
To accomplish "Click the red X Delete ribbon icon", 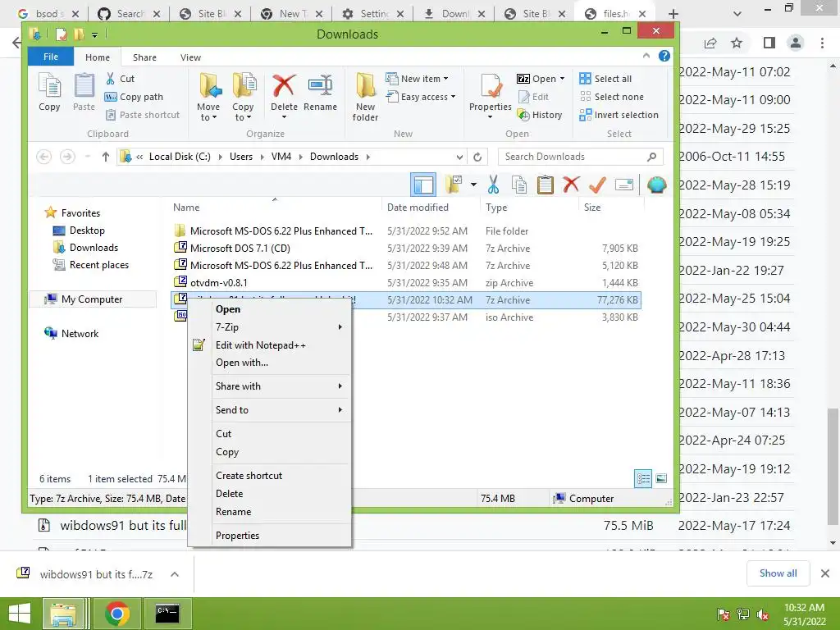I will (284, 85).
